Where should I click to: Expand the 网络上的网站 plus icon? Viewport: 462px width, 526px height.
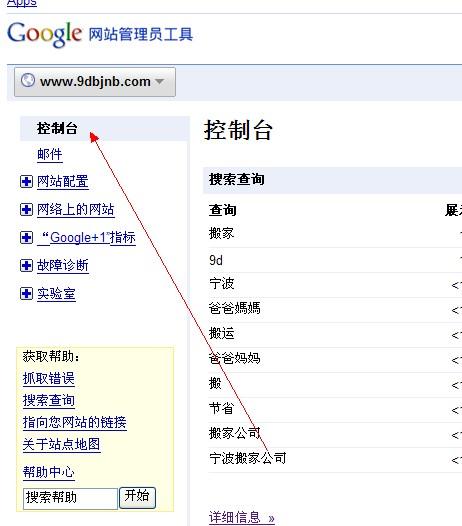click(x=26, y=210)
